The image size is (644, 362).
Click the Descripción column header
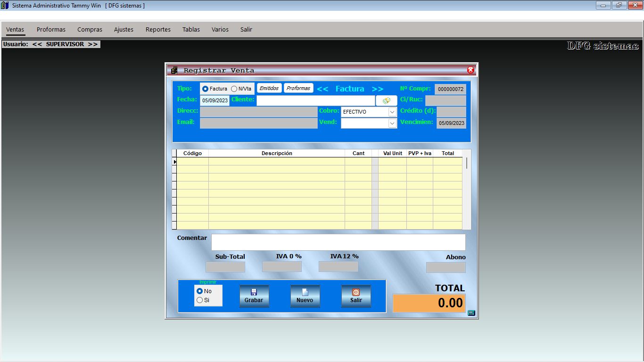[277, 153]
